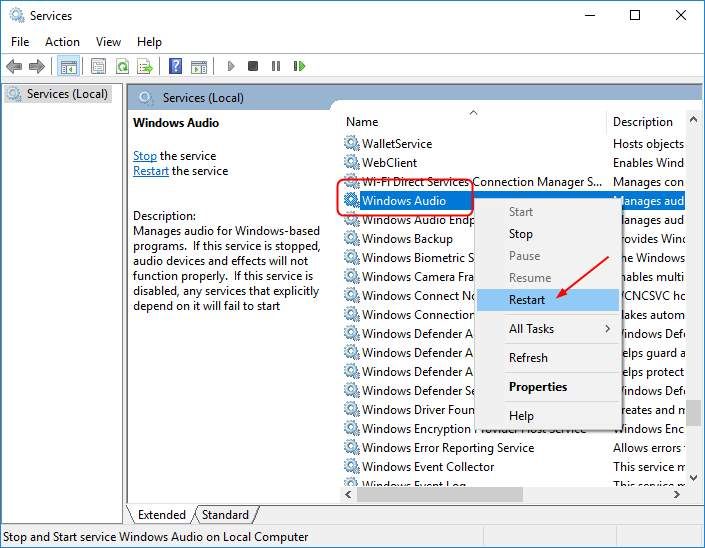Click the Start Service play icon

click(231, 67)
